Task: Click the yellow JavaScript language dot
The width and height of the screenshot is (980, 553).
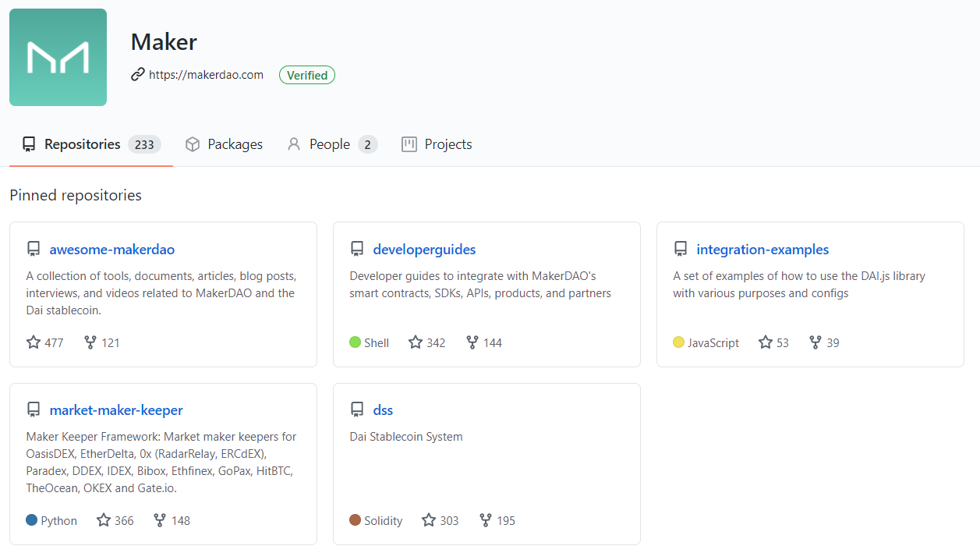Action: (x=679, y=342)
